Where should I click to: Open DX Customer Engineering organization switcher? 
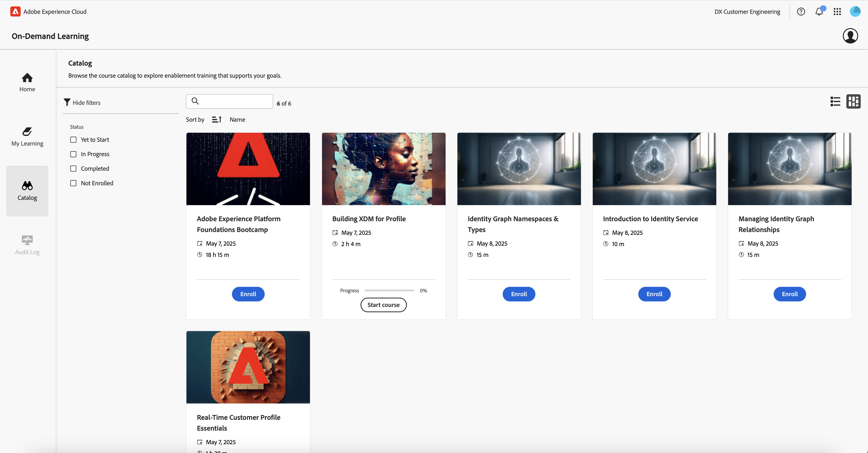point(747,12)
